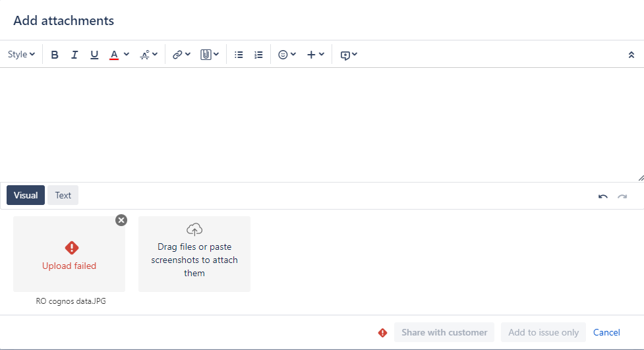The width and height of the screenshot is (644, 350).
Task: Apply the red text color
Action: pyautogui.click(x=114, y=55)
